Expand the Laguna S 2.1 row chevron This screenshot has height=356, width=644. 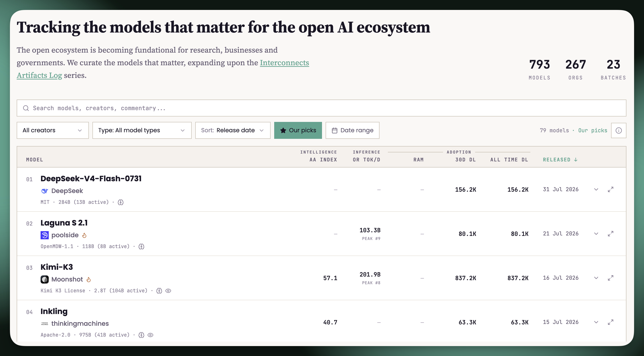click(596, 234)
